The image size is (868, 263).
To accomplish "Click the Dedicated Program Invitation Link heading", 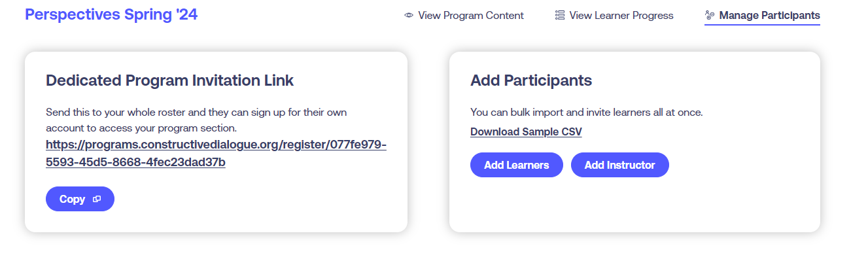I will pyautogui.click(x=170, y=80).
